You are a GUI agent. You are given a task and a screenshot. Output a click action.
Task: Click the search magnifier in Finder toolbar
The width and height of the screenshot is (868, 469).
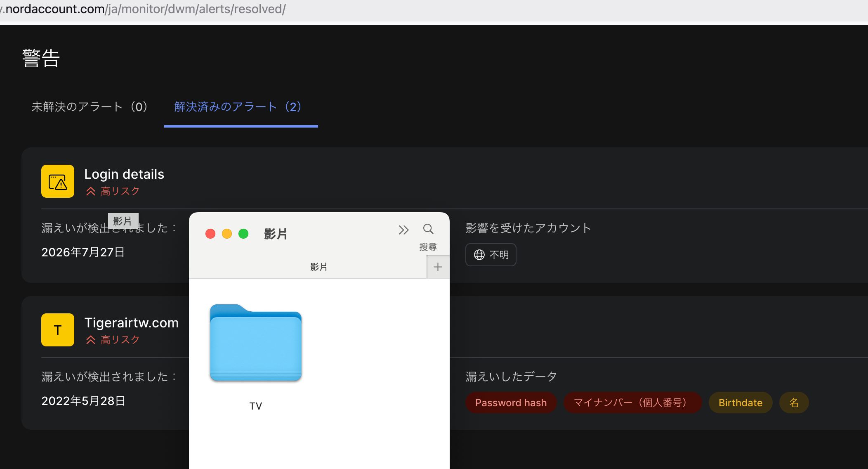[428, 229]
